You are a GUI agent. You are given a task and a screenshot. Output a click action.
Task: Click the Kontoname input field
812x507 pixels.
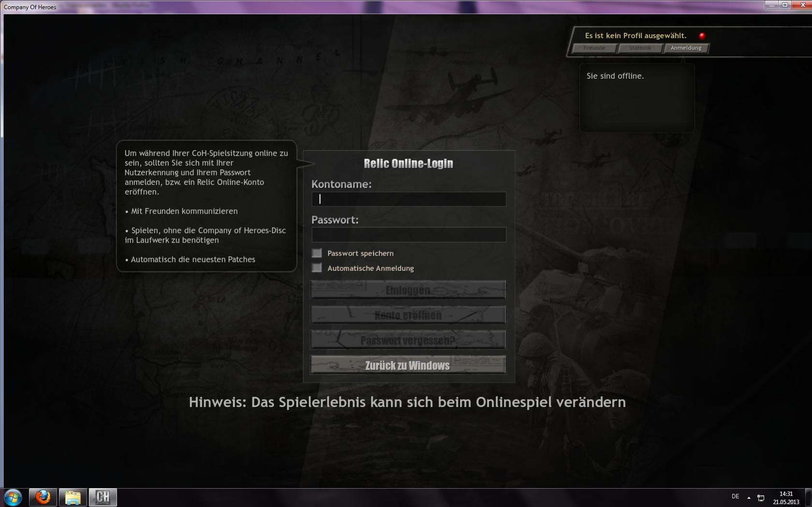coord(409,199)
